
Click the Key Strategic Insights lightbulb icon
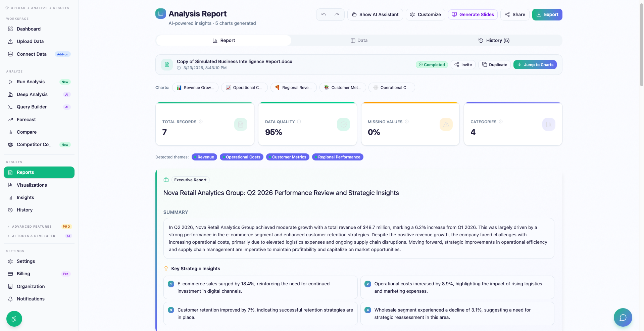[x=166, y=269]
